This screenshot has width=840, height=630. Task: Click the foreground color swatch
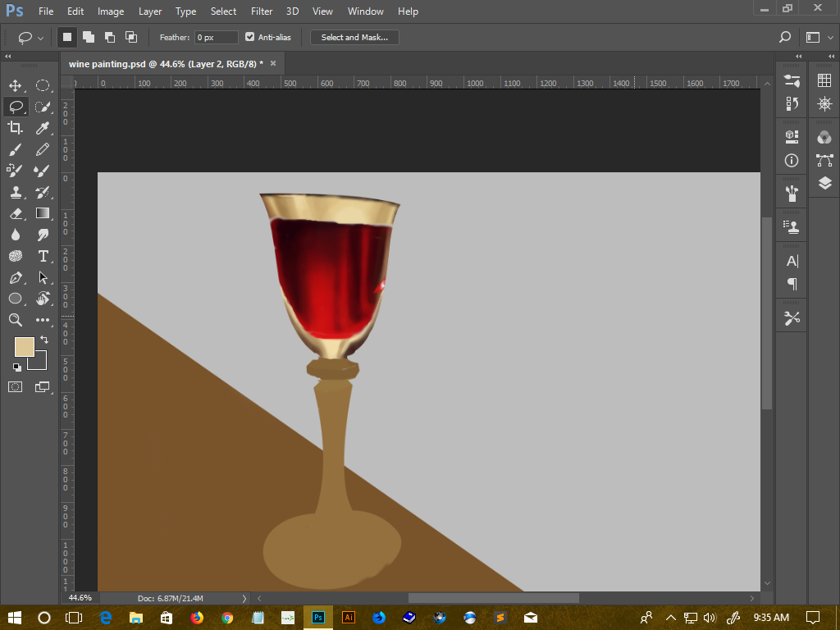tap(24, 347)
